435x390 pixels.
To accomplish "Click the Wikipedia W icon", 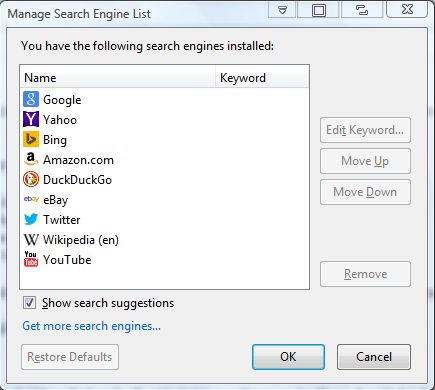I will [31, 239].
